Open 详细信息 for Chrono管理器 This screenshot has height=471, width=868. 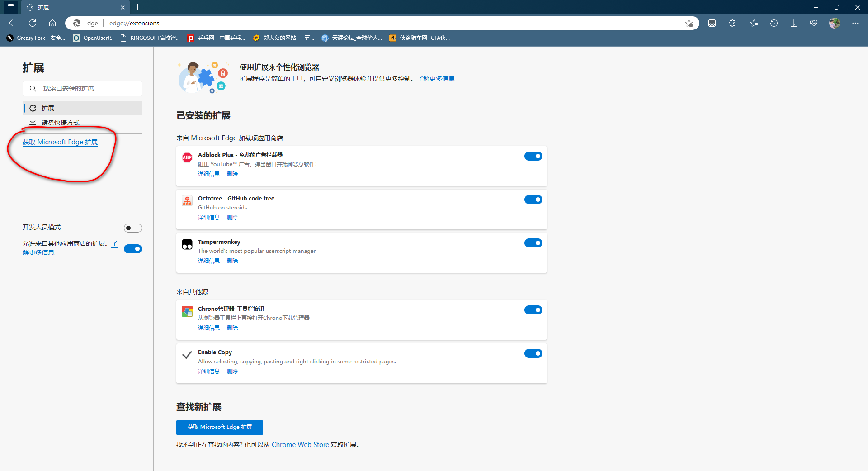(209, 328)
